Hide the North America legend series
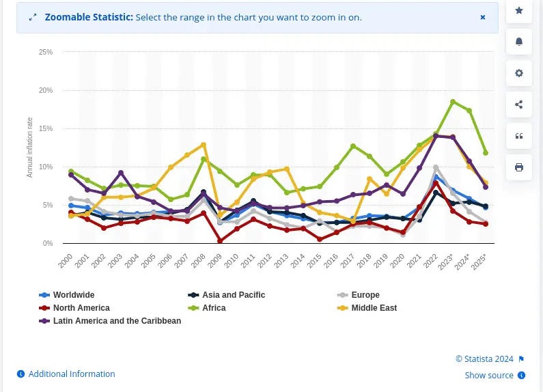The width and height of the screenshot is (543, 392). coord(81,308)
